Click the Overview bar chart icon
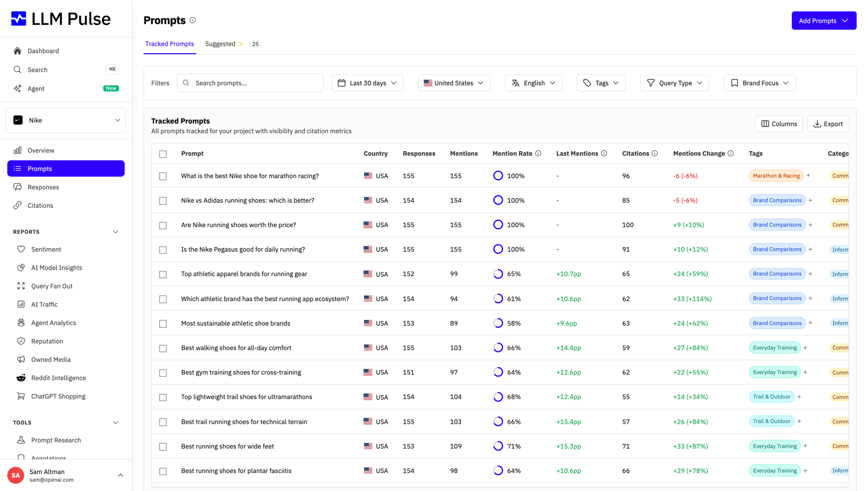 [17, 150]
